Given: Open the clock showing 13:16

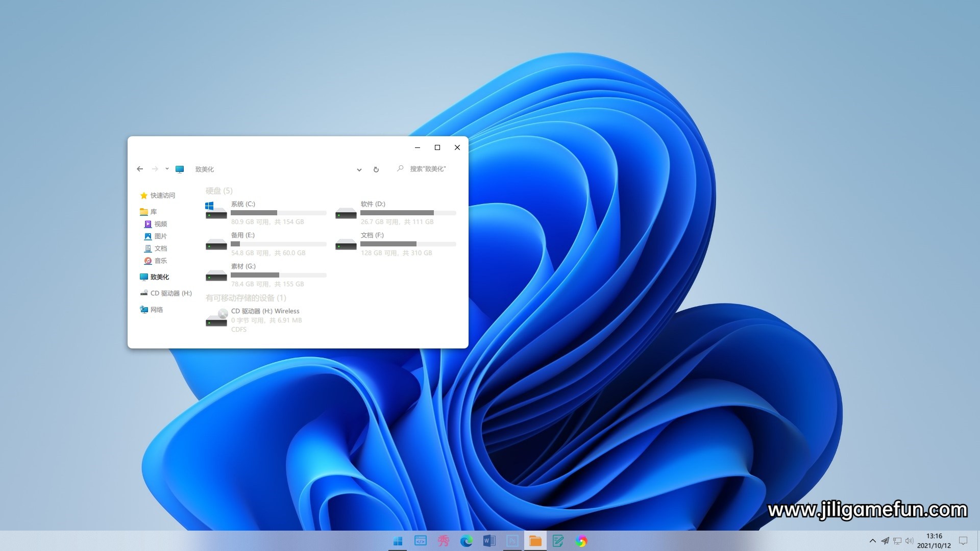Looking at the screenshot, I should pos(934,541).
